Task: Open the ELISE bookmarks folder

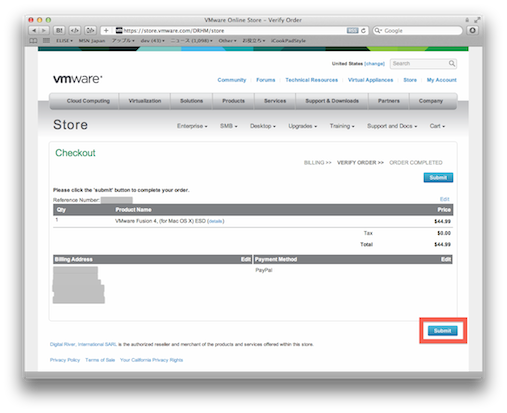Action: [64, 41]
